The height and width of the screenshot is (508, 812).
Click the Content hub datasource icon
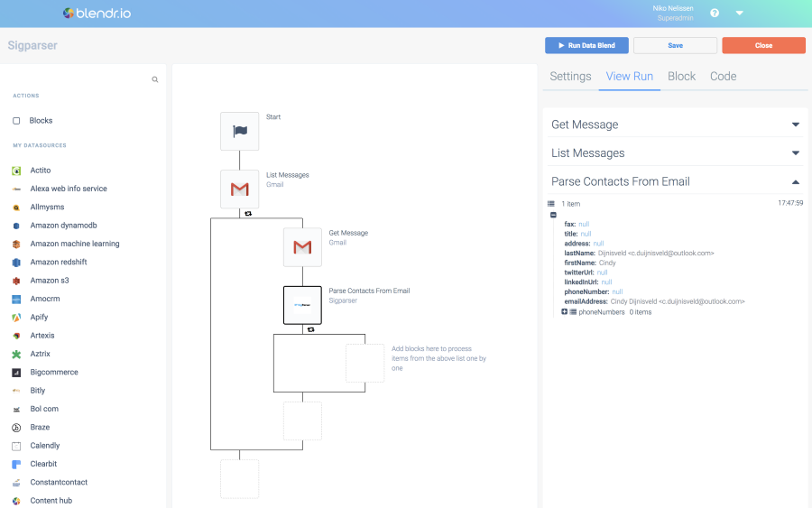click(16, 502)
